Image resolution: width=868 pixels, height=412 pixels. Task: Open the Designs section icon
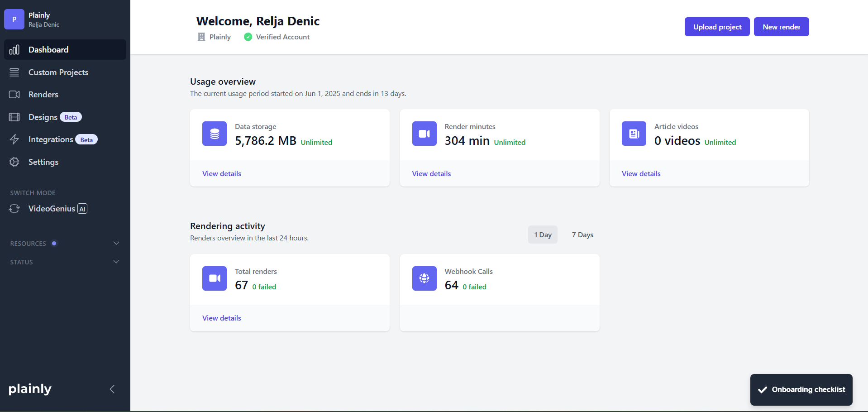pyautogui.click(x=14, y=117)
